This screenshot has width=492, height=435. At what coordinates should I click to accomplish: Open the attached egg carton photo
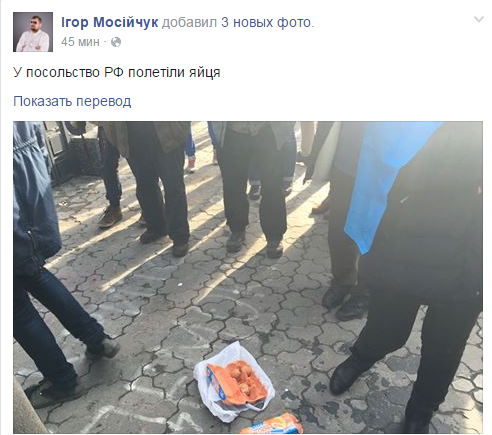coord(248,277)
